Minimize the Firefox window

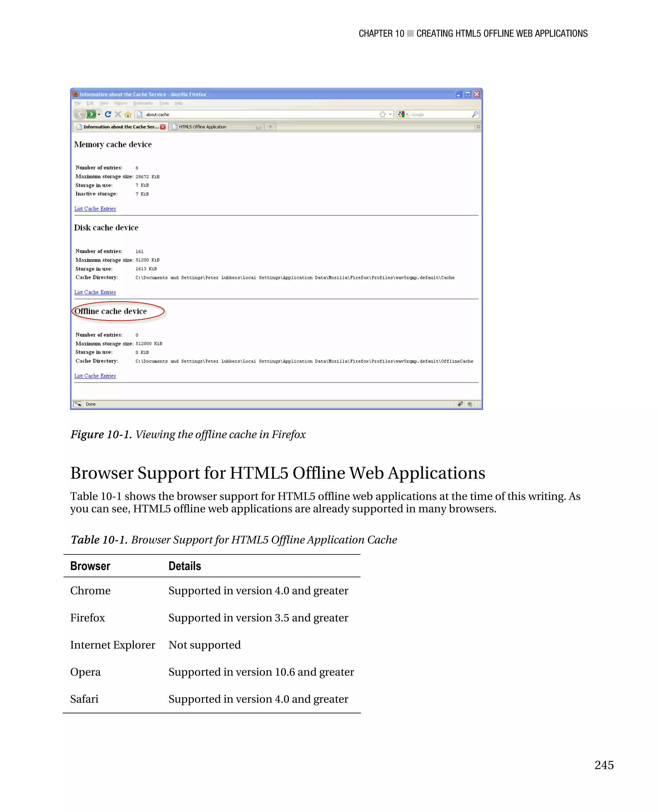[x=458, y=94]
